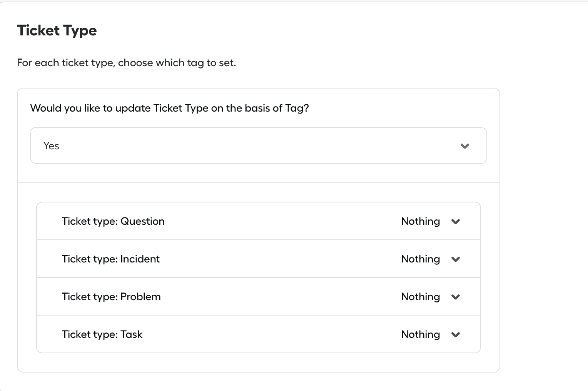Open the Nothing dropdown for Ticket type: Task
Viewport: 588px width, 391px height.
click(x=431, y=334)
